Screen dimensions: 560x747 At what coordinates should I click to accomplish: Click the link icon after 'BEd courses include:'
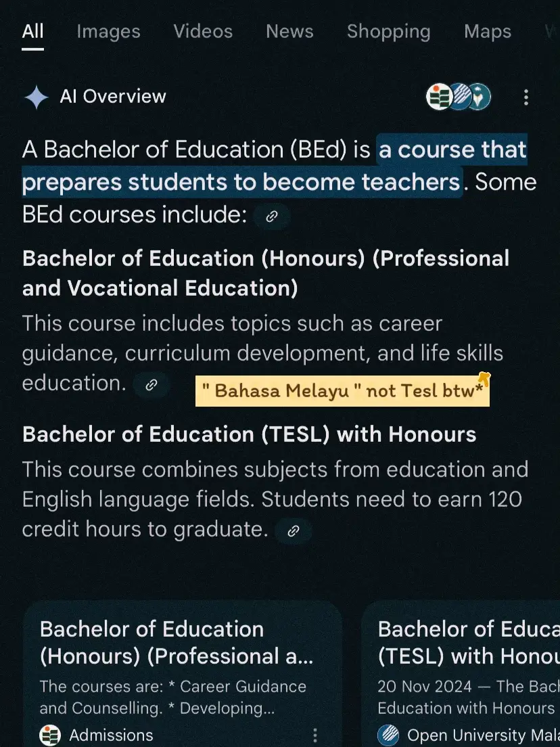click(x=271, y=217)
